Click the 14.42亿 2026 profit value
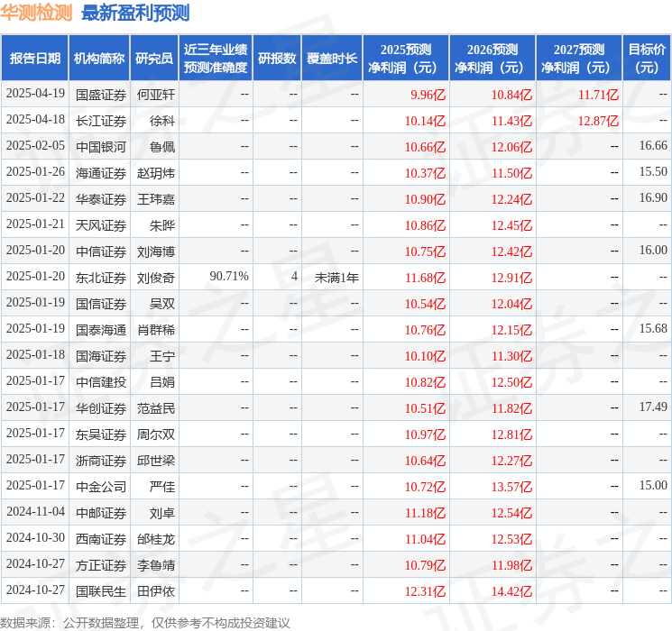 coord(511,591)
